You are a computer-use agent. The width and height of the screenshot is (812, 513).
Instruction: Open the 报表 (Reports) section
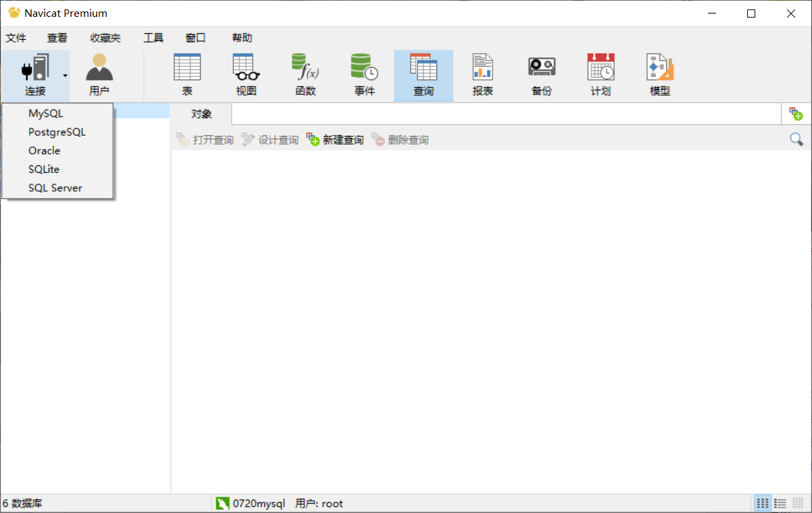tap(482, 74)
